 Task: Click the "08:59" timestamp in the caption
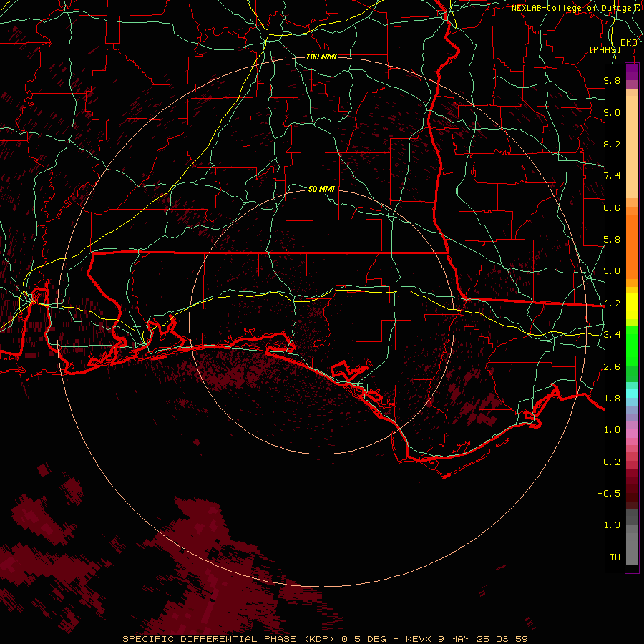pyautogui.click(x=512, y=639)
